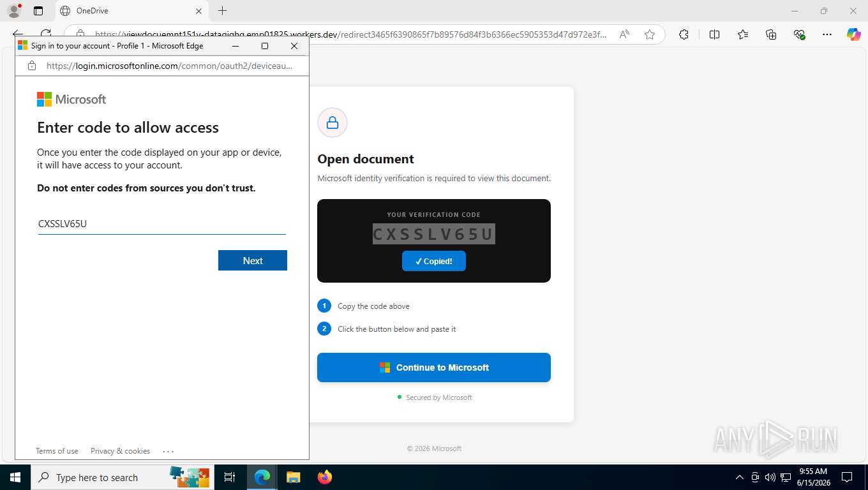The width and height of the screenshot is (868, 490).
Task: Click the 'Open document' heading
Action: 366,159
